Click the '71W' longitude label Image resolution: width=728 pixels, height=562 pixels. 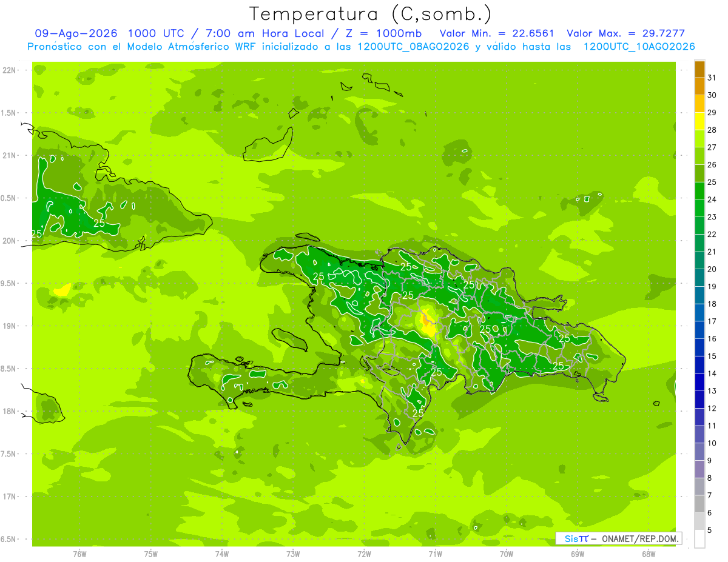(x=435, y=554)
